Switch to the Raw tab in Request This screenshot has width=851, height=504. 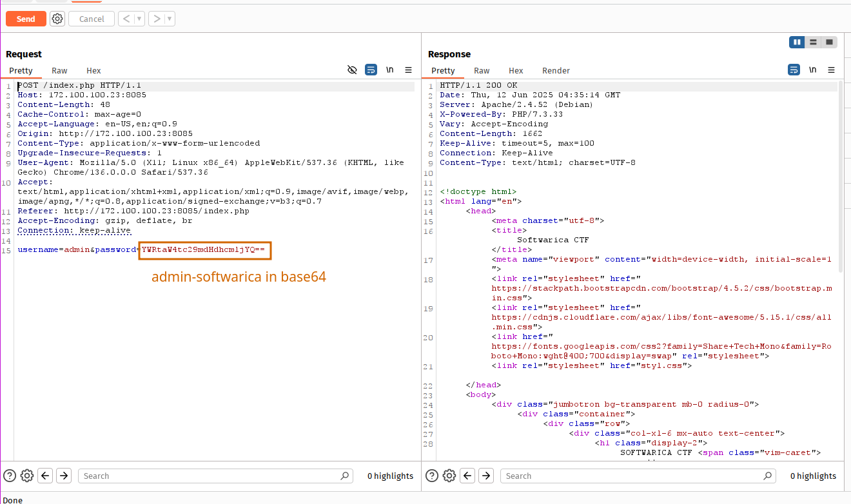click(59, 70)
